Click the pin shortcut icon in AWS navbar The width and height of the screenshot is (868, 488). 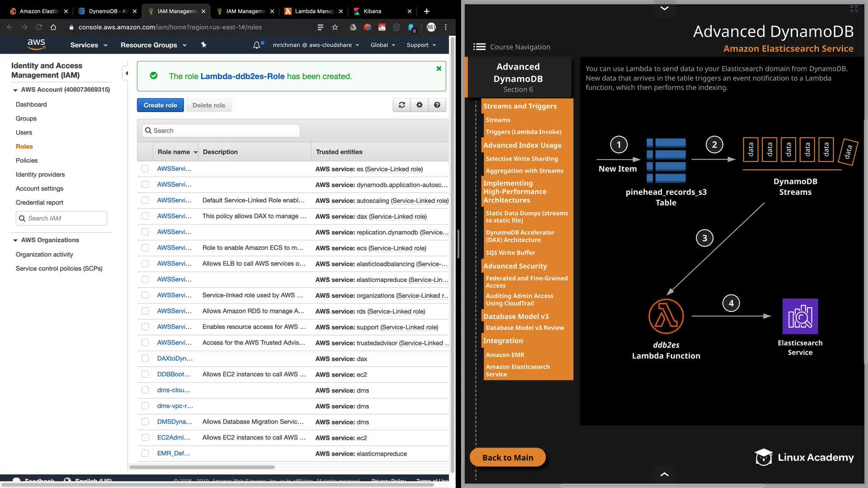[203, 45]
